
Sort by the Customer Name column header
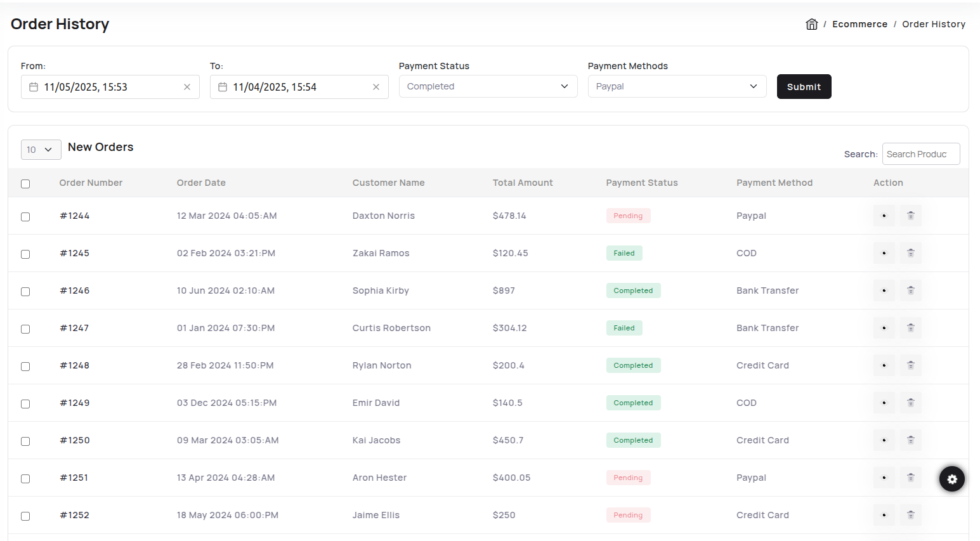tap(388, 183)
